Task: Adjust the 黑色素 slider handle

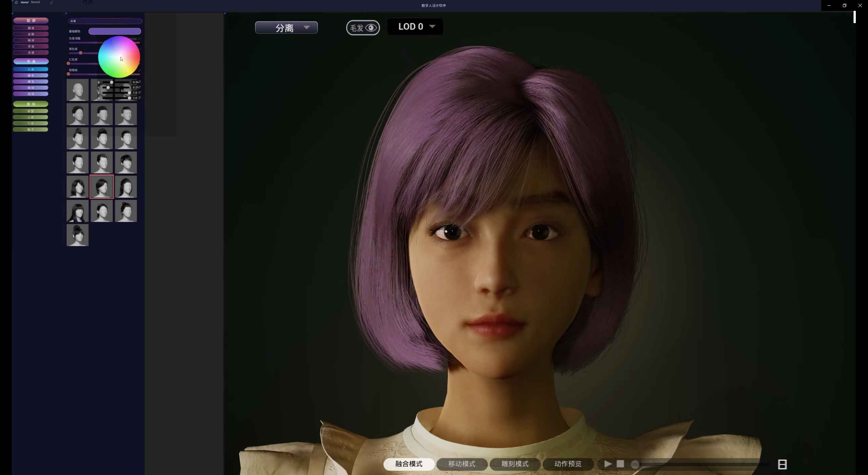Action: pos(80,53)
